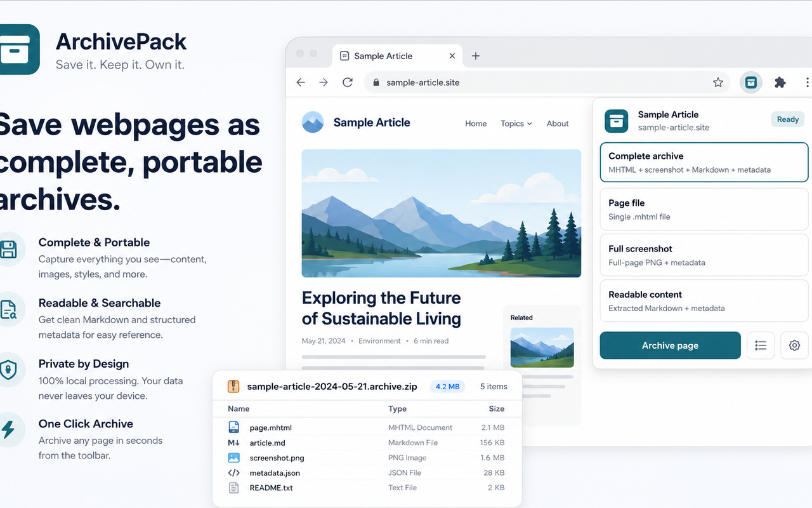Close the Sample Article tab
Image resolution: width=812 pixels, height=508 pixels.
tap(452, 56)
